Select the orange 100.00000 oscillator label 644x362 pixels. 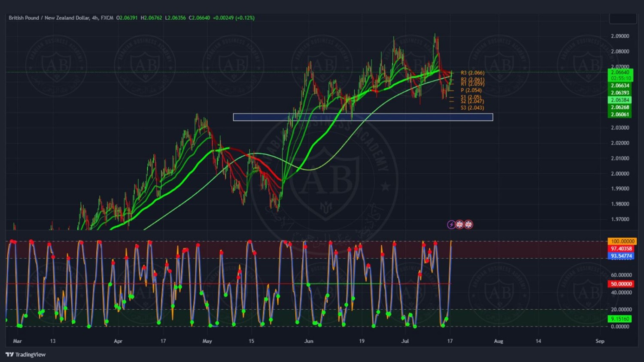[x=622, y=241]
